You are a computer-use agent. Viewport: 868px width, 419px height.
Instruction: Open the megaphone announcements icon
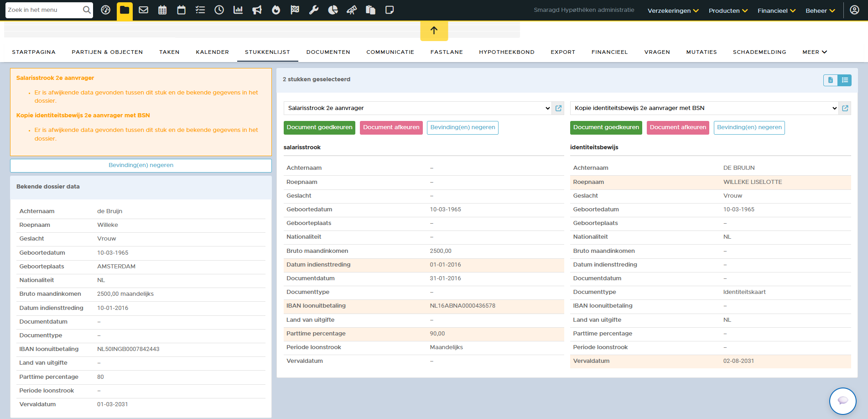point(257,10)
